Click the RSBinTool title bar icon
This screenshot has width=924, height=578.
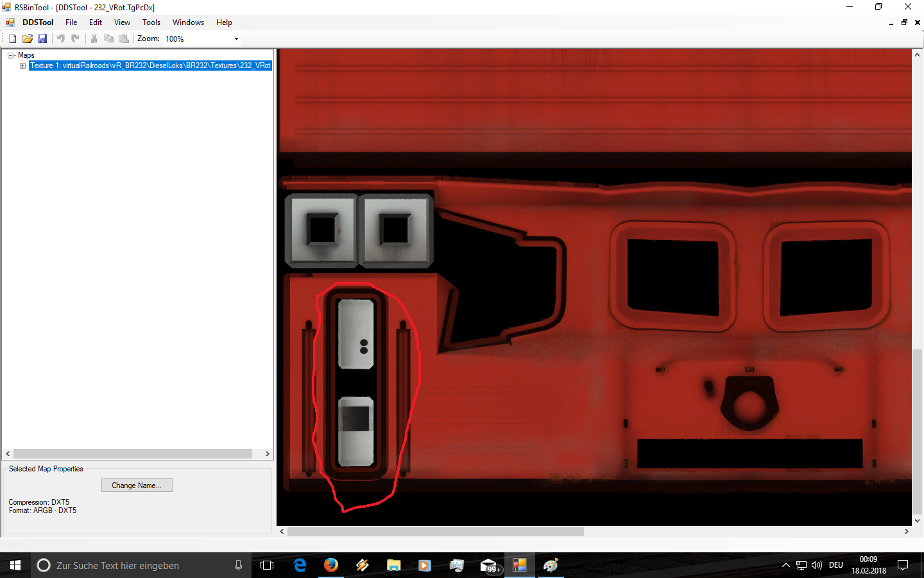click(6, 7)
